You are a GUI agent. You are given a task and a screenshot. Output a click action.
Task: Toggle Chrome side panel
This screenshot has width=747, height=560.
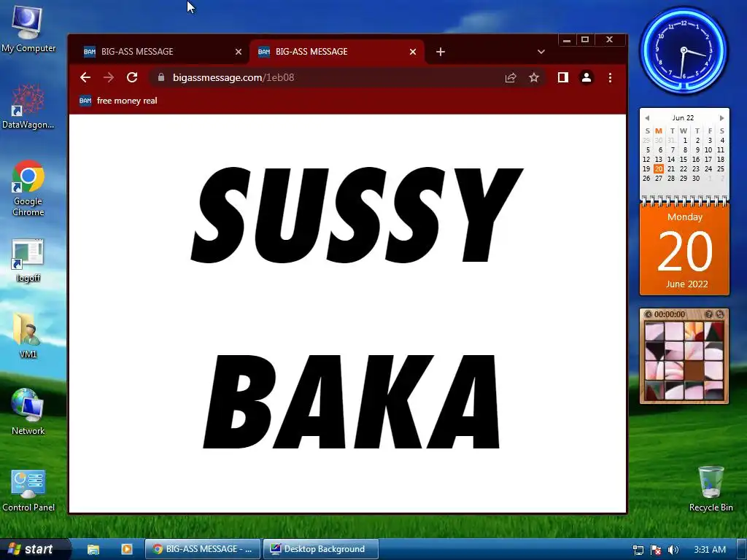pyautogui.click(x=563, y=77)
